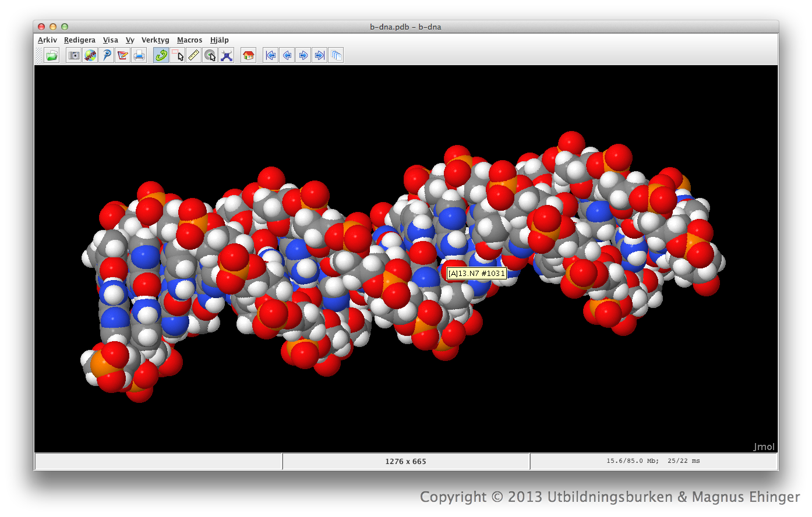Click the blue search/magnifier icon
Viewport: 812px width, 517px height.
(x=107, y=55)
